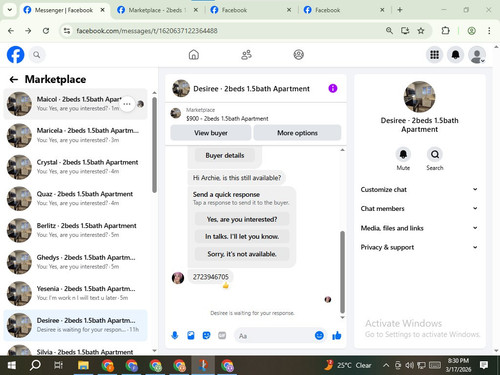Click Desiree's avatar beside phone number message
This screenshot has width=500, height=375.
(178, 277)
